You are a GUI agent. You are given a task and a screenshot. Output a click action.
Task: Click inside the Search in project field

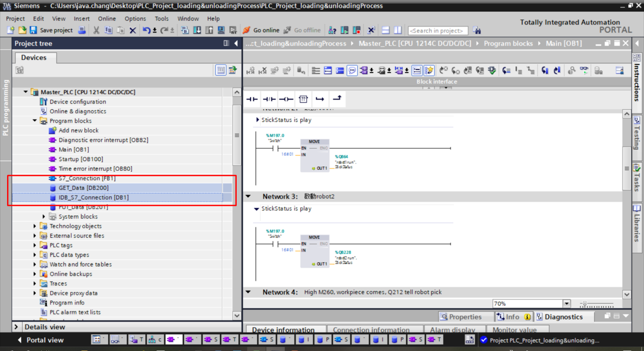tap(438, 30)
